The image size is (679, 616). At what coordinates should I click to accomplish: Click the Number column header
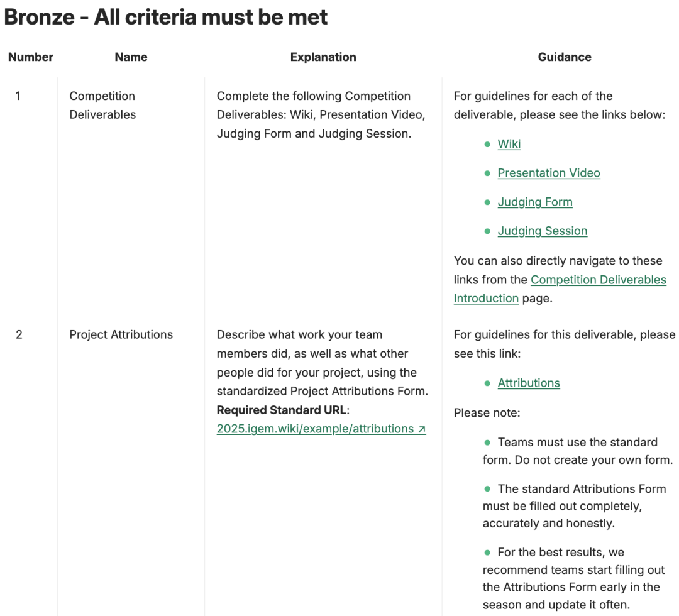[x=30, y=57]
